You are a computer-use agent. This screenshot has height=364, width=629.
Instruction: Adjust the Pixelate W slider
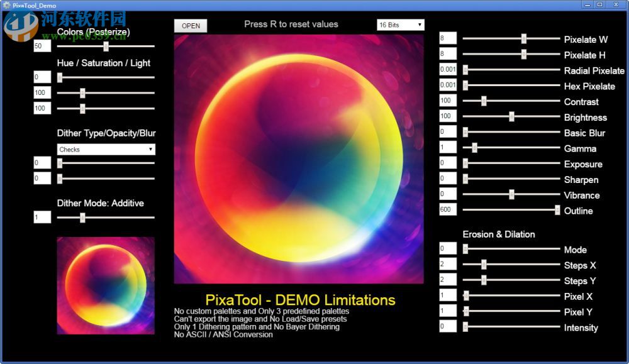524,39
